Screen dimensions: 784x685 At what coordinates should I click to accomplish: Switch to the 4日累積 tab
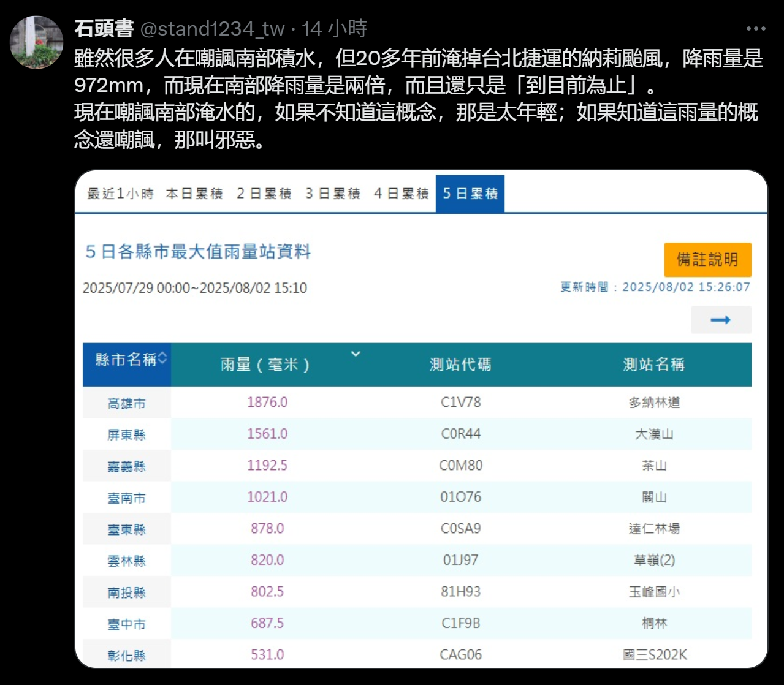[401, 194]
